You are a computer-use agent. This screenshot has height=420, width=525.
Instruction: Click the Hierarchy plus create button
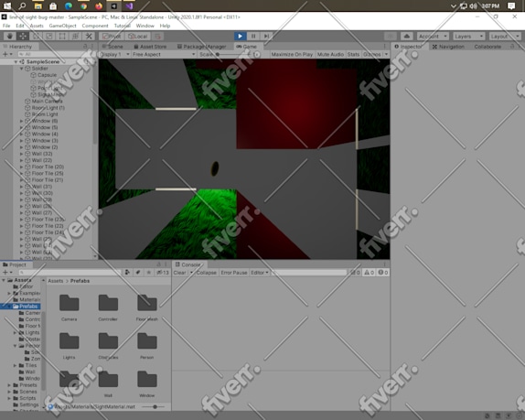[x=6, y=54]
